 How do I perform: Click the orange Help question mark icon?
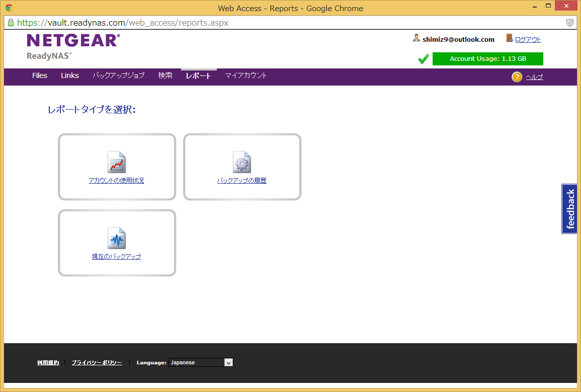(x=517, y=77)
